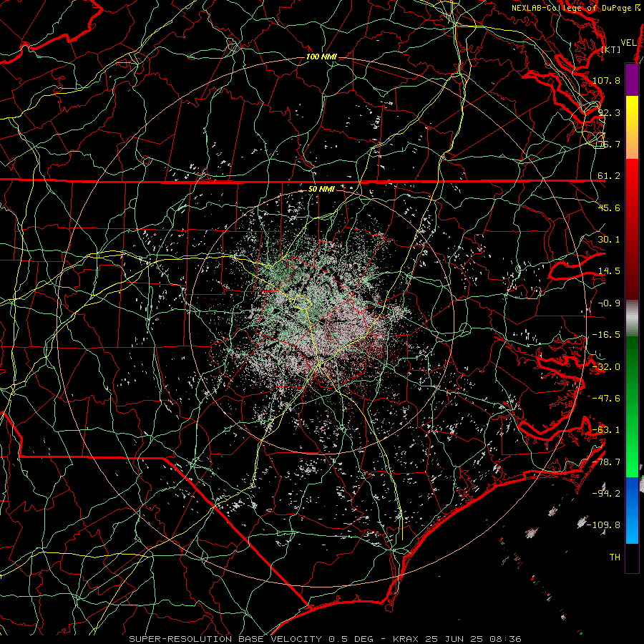Click the gray near-zero color bar segment
Image resolution: width=644 pixels, height=644 pixels.
[x=632, y=318]
